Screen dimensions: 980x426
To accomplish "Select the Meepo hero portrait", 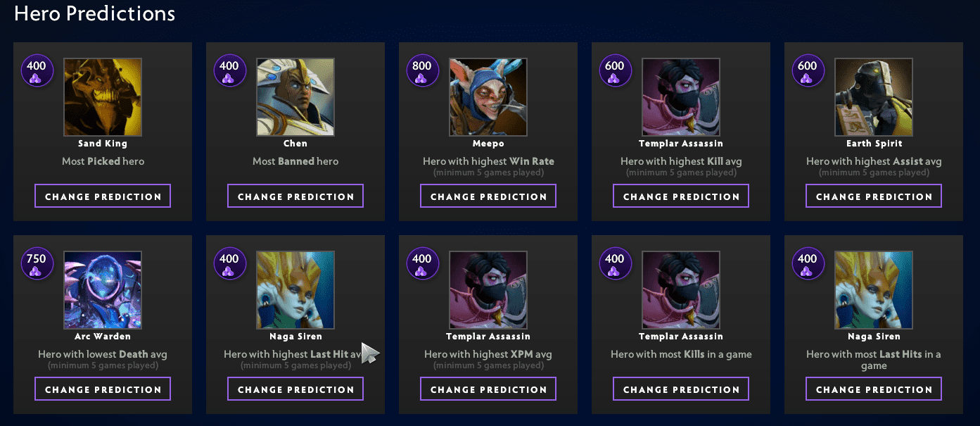I will click(x=488, y=97).
